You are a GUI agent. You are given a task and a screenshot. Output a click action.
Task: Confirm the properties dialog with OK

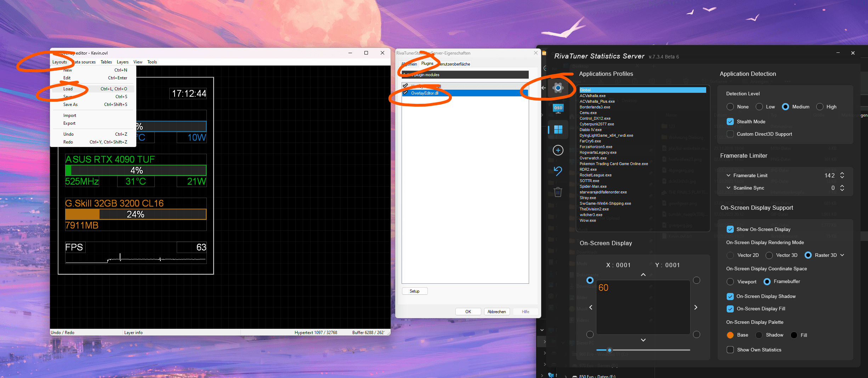pos(468,312)
